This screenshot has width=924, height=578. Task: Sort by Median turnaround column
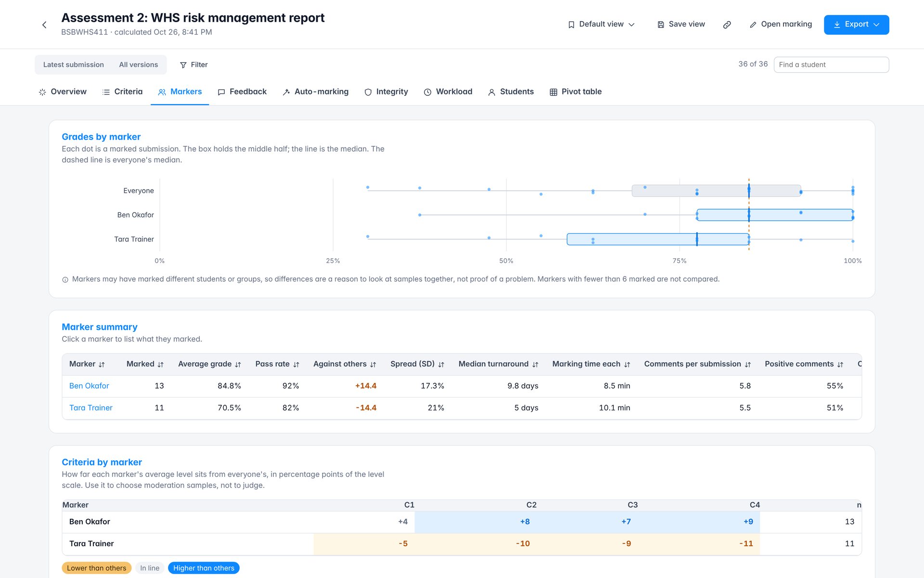(x=498, y=364)
